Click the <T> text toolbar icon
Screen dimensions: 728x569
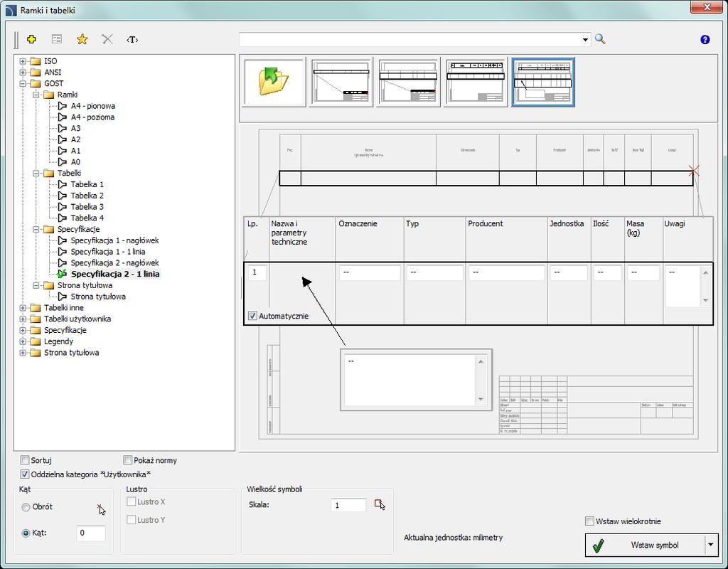pyautogui.click(x=132, y=40)
